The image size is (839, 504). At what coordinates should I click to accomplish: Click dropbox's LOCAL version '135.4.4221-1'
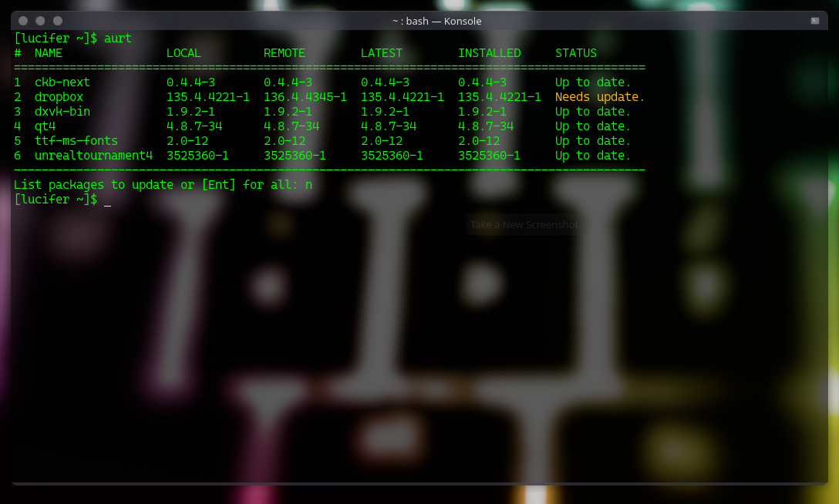[207, 97]
